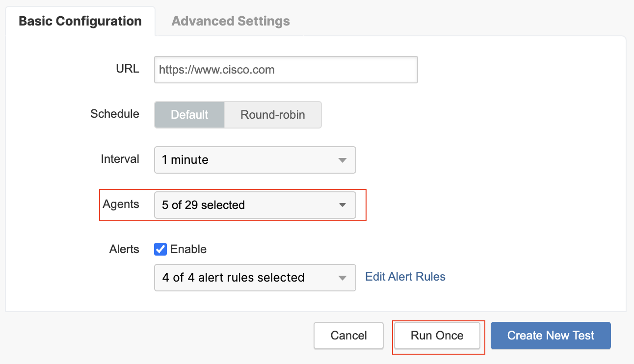Click the Schedule field label
Viewport: 634px width, 364px height.
coord(115,114)
